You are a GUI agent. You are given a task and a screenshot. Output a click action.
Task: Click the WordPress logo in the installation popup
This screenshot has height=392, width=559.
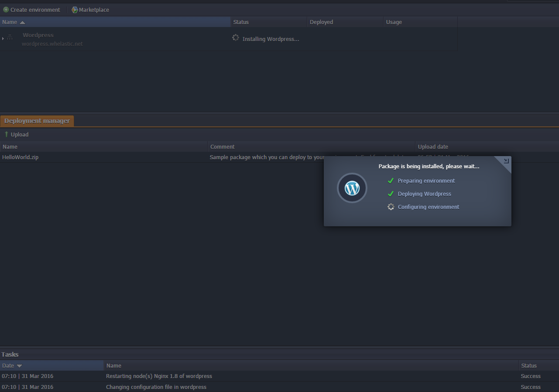tap(352, 188)
